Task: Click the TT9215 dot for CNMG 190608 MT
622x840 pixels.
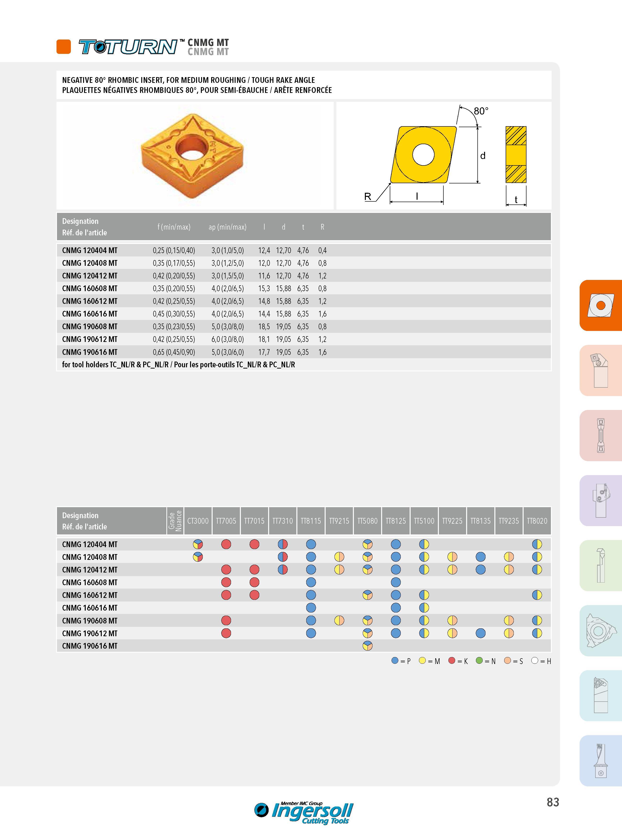Action: coord(339,620)
